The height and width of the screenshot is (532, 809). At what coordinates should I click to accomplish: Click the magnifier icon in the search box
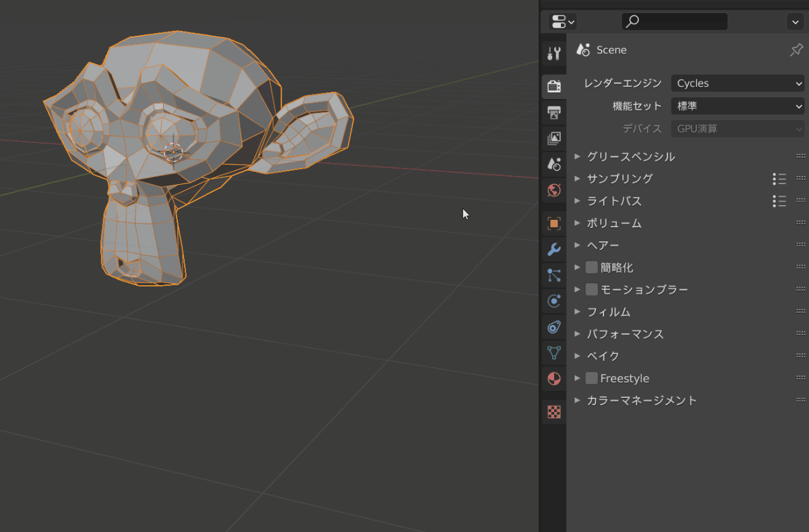(x=632, y=22)
